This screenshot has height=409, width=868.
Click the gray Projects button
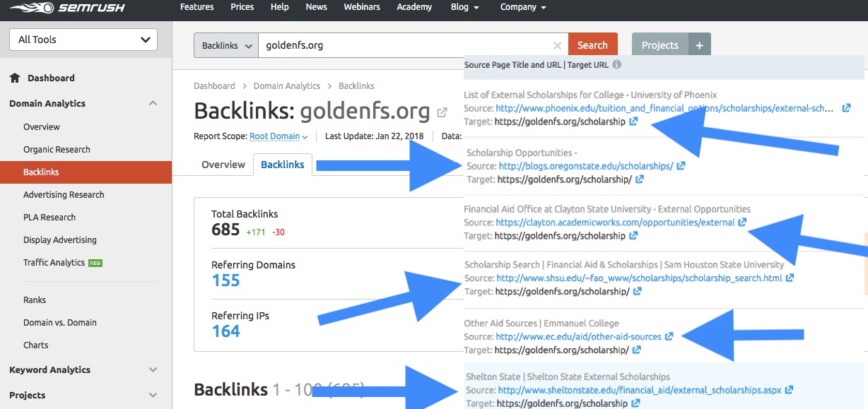coord(659,45)
